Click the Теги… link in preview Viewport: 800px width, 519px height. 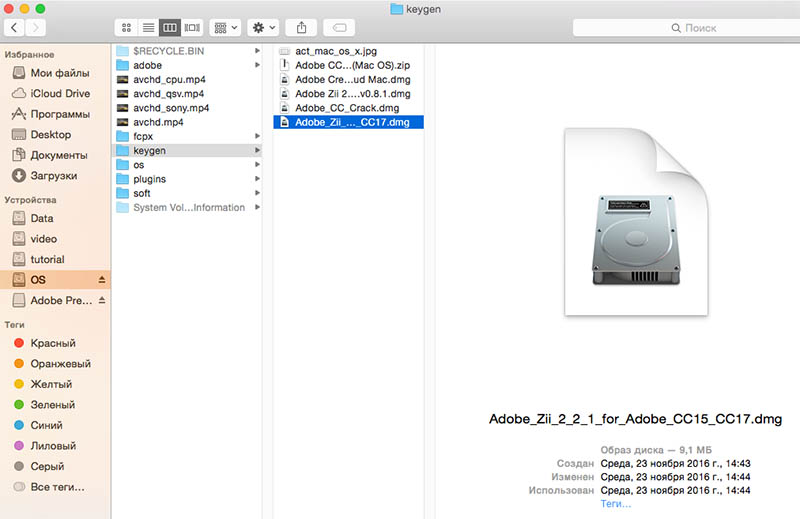[615, 504]
